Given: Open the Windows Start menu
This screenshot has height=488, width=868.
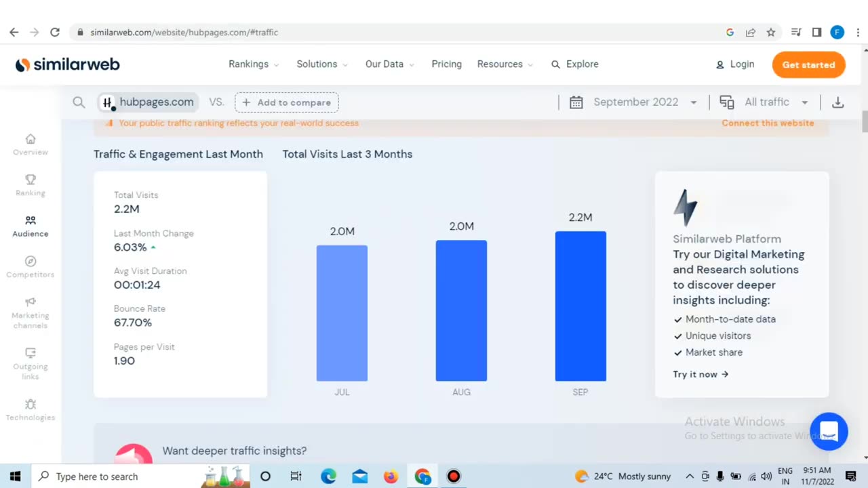Looking at the screenshot, I should tap(15, 476).
